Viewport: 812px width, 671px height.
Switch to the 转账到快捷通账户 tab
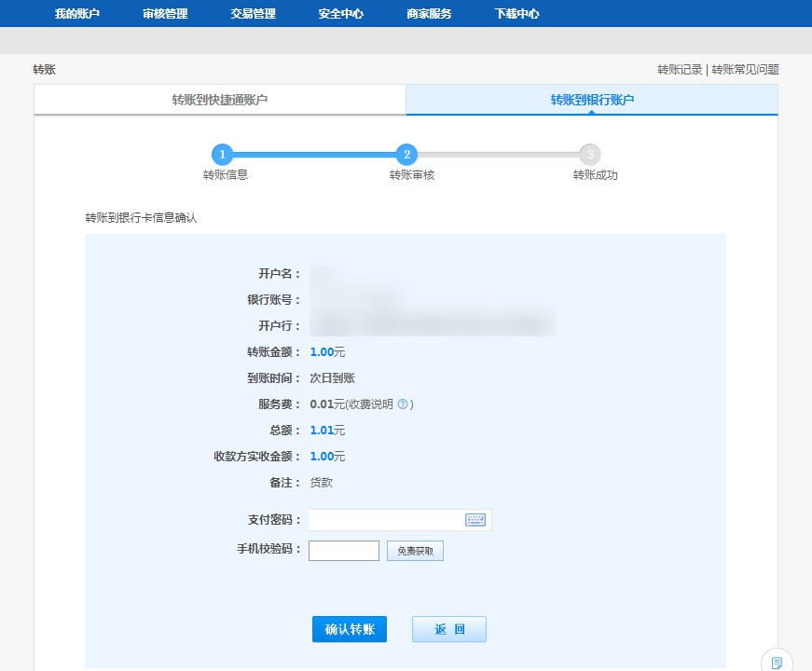pyautogui.click(x=220, y=100)
